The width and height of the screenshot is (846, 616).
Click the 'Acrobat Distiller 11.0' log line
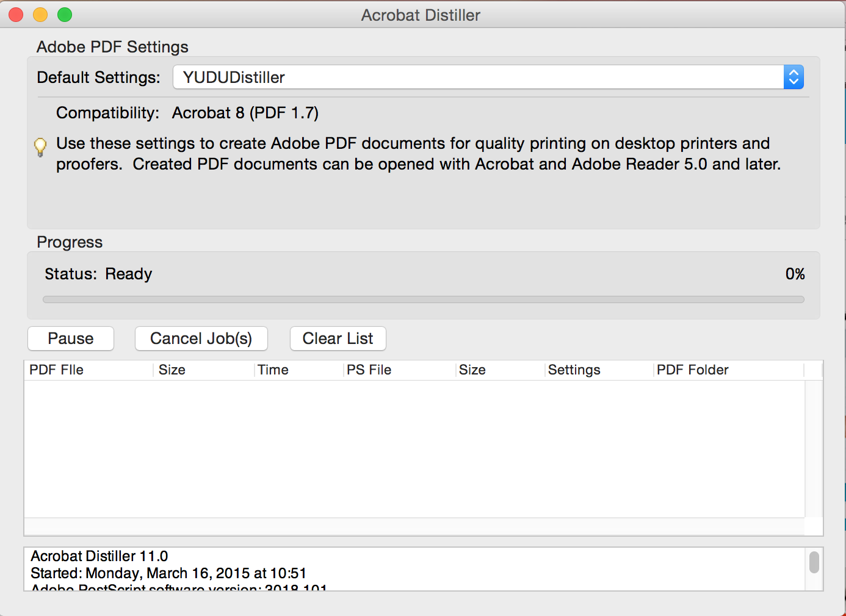[x=99, y=556]
